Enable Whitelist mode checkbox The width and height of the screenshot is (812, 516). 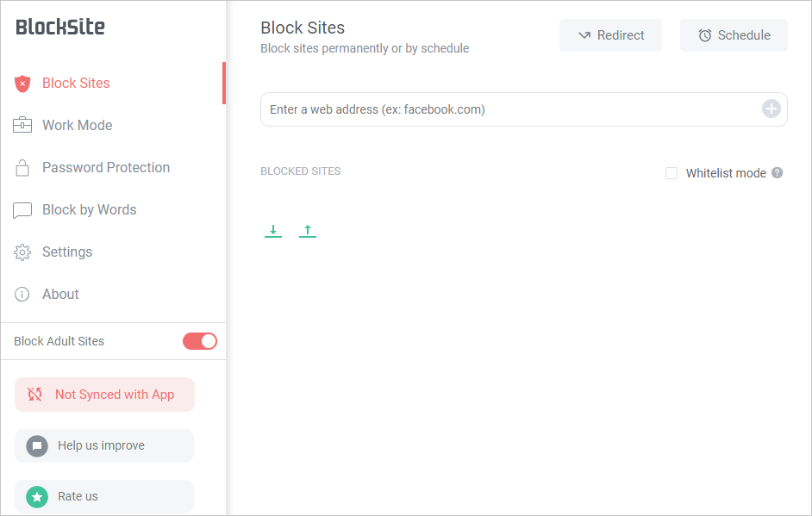click(x=671, y=172)
